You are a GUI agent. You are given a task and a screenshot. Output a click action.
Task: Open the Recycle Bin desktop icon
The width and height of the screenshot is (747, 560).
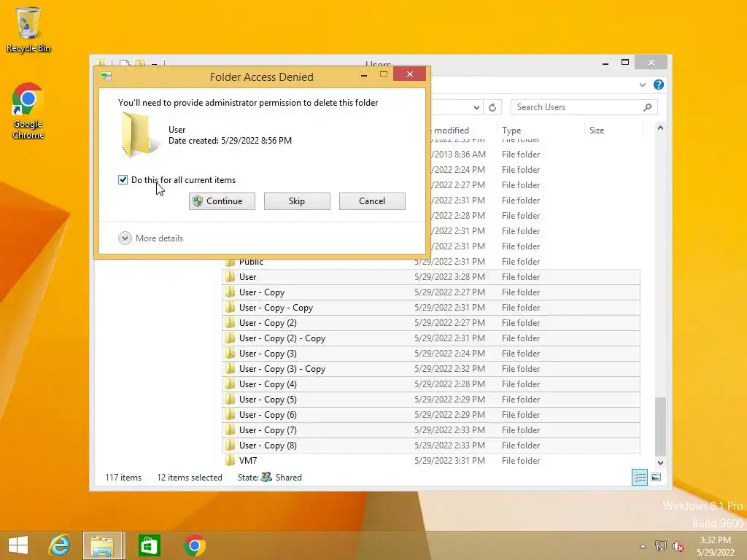(x=28, y=29)
